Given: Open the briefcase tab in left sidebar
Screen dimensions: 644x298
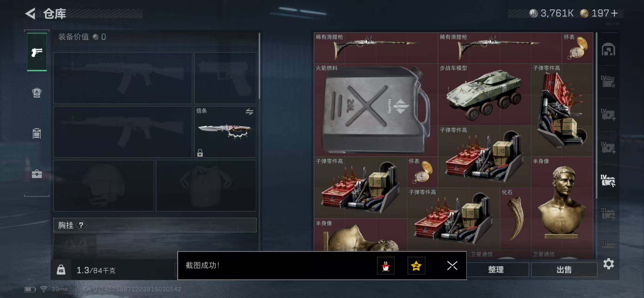Looking at the screenshot, I should tap(37, 174).
